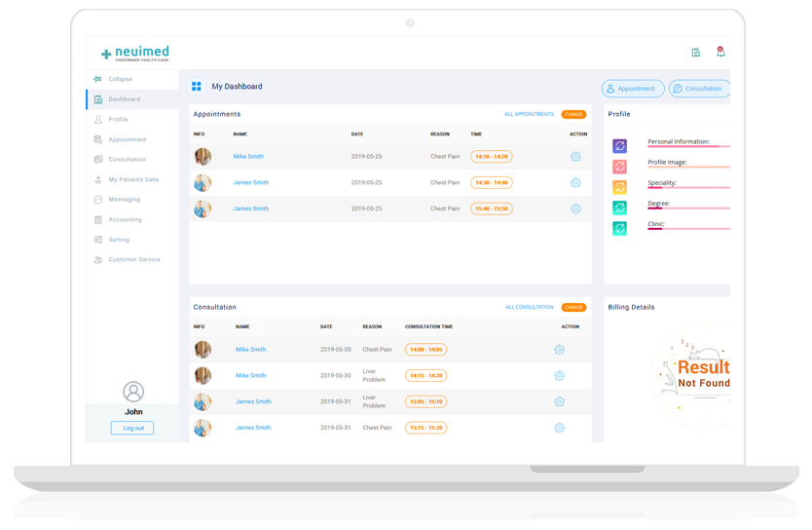Click the gear for the 14:10 - 14:20 appointment

[575, 157]
